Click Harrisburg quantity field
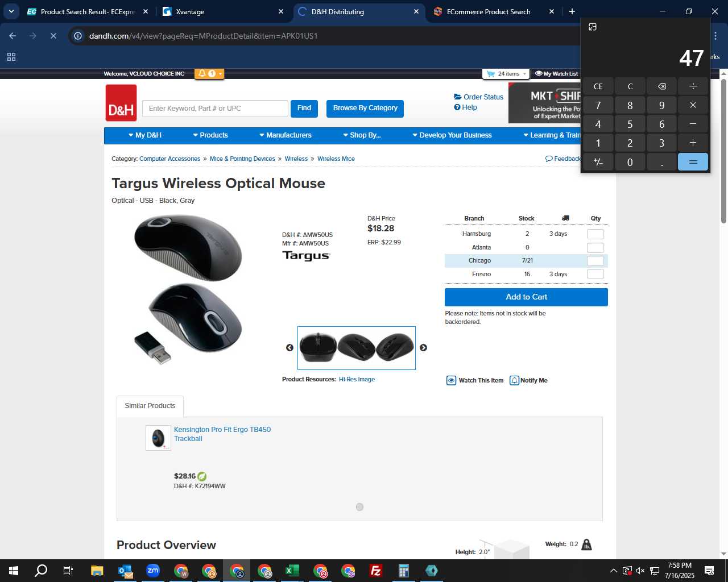The height and width of the screenshot is (582, 728). pyautogui.click(x=595, y=234)
